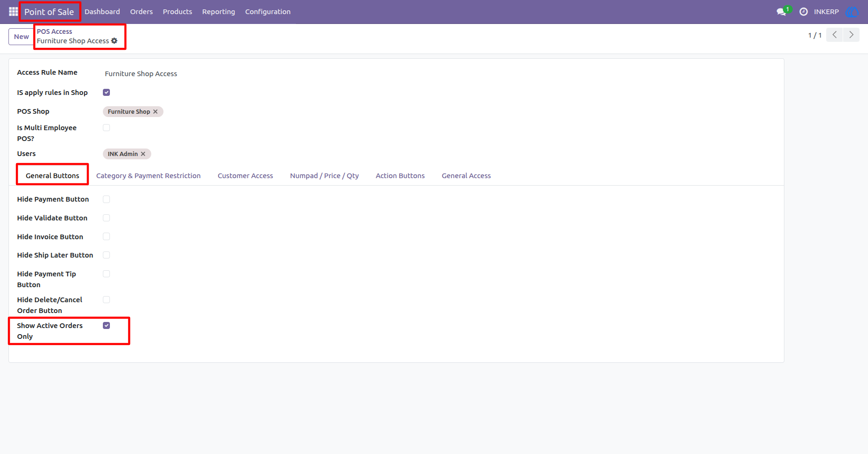868x454 pixels.
Task: Remove the INK Admin user tag
Action: pos(143,154)
